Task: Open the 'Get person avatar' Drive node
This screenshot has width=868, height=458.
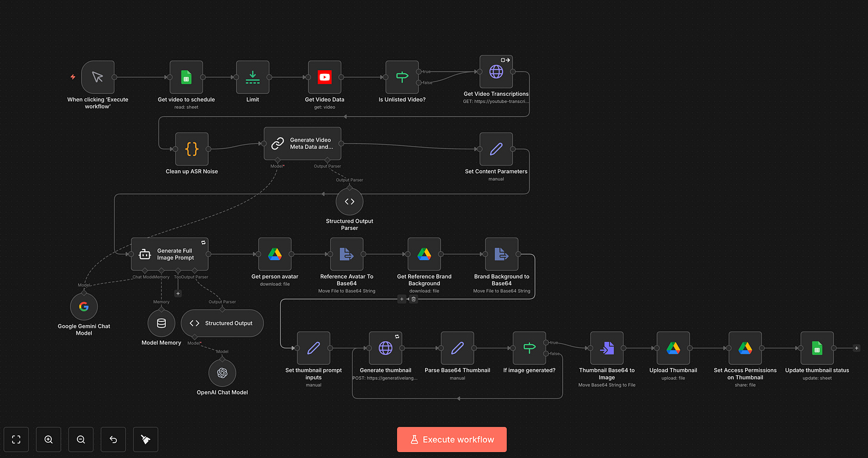Action: [x=274, y=254]
